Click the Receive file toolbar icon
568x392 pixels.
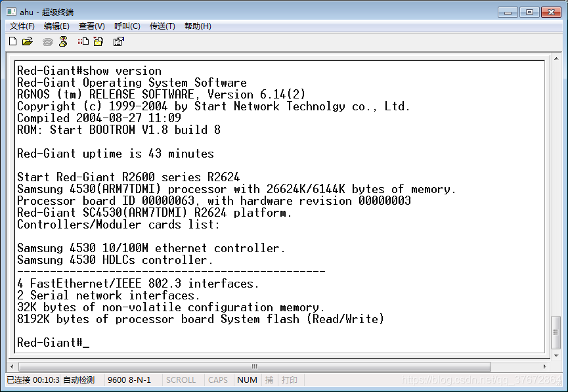pos(98,41)
